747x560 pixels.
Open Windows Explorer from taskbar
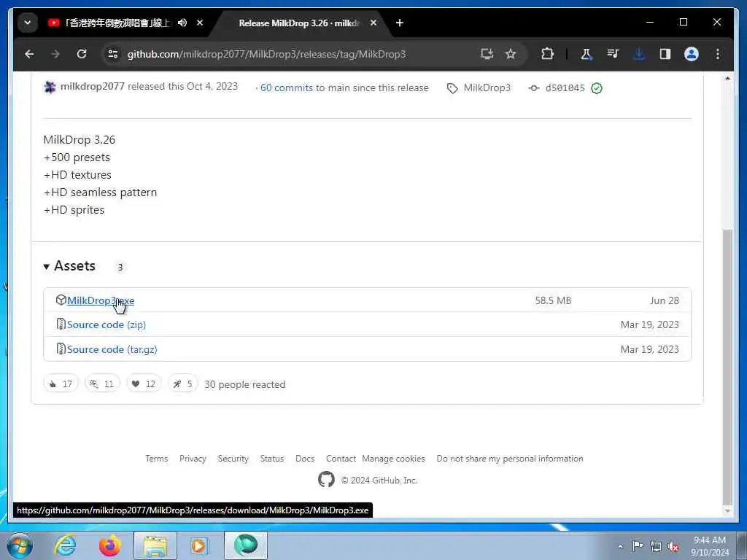[x=155, y=545]
